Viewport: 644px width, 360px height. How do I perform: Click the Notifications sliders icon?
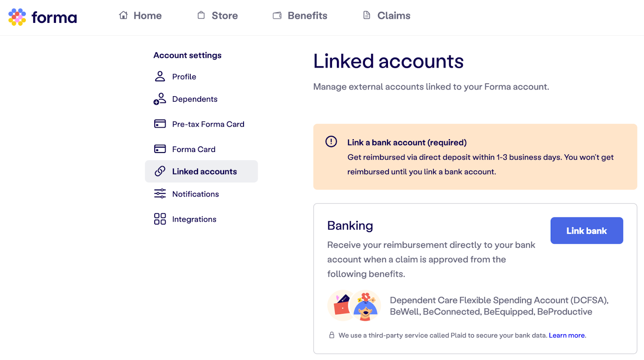coord(160,194)
